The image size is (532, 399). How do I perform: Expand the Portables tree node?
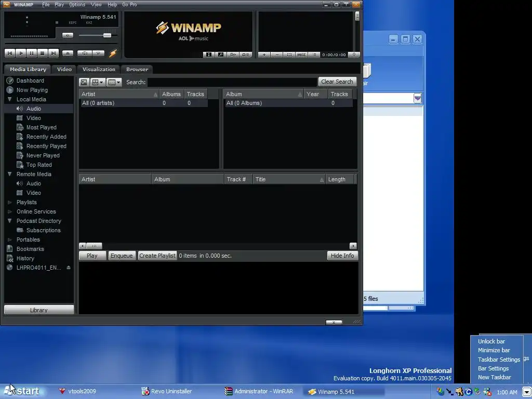[x=9, y=240]
